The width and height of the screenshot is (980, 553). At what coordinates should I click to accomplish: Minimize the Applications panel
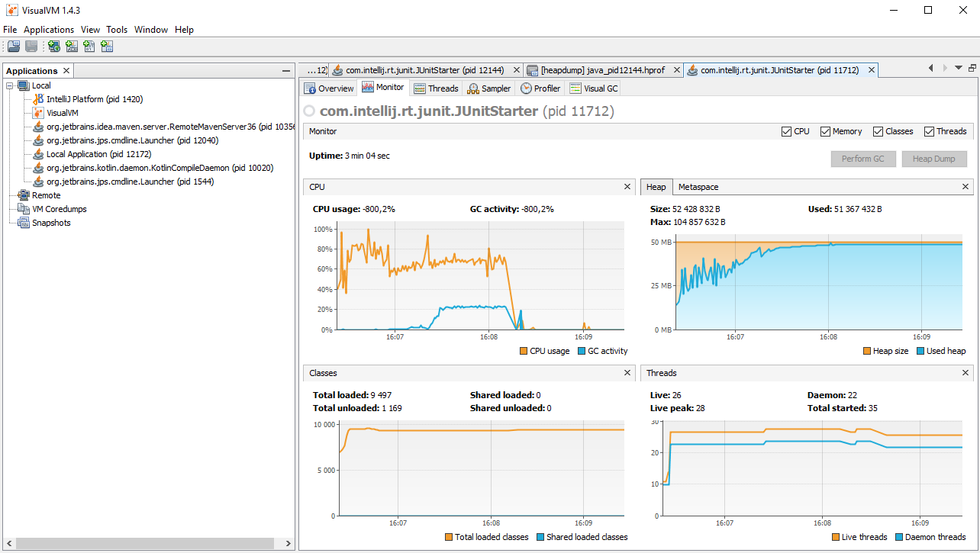[x=285, y=70]
